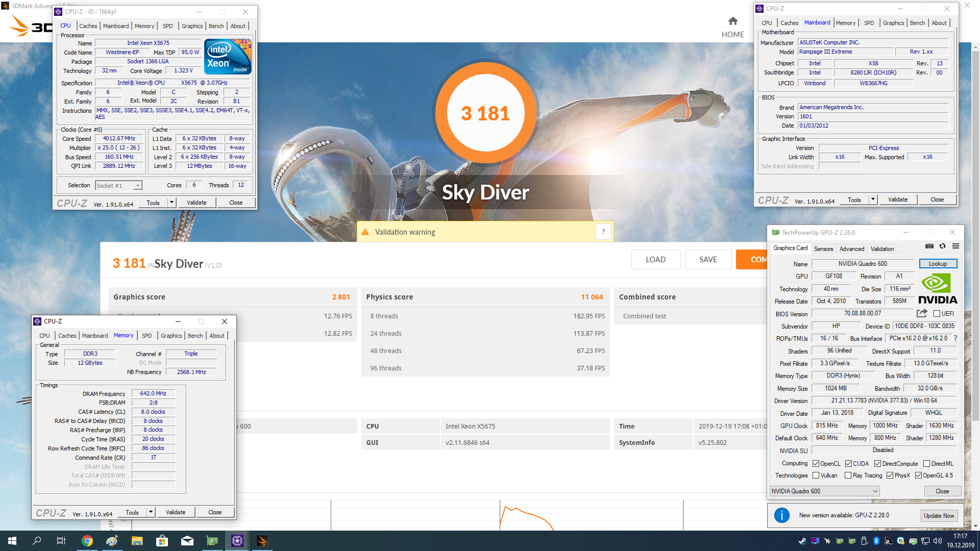Toggle the PhysX checkbox
The width and height of the screenshot is (980, 551).
pos(890,475)
